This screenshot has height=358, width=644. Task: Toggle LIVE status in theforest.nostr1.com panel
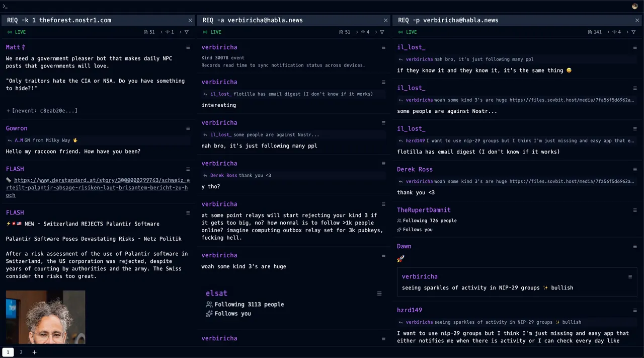point(17,32)
